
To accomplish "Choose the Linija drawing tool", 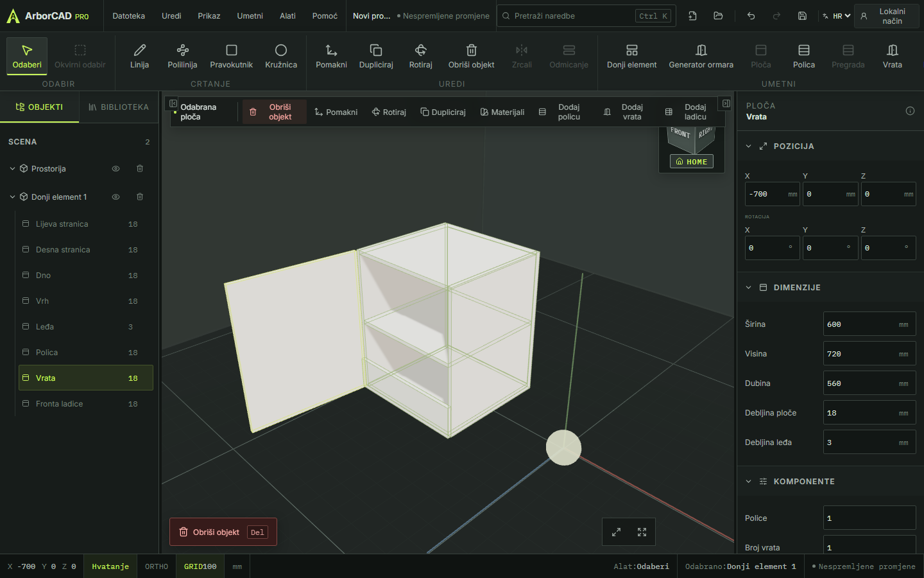I will tap(139, 56).
